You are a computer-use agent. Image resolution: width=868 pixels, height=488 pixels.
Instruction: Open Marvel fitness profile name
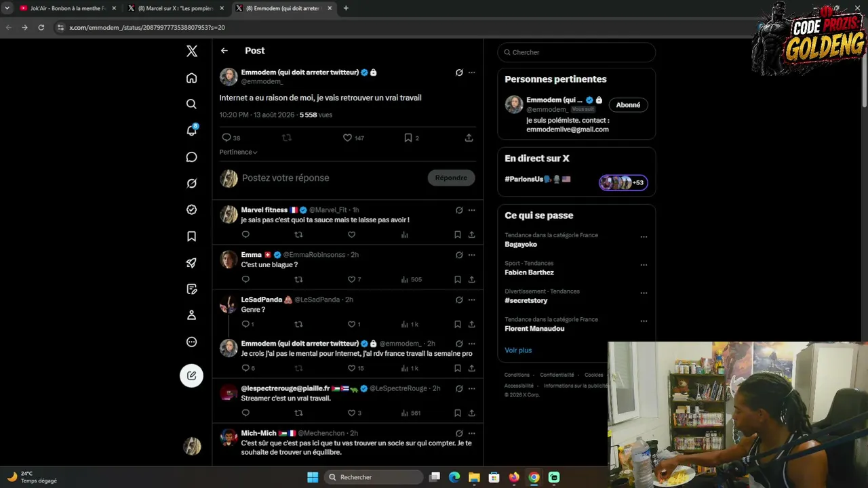tap(264, 210)
